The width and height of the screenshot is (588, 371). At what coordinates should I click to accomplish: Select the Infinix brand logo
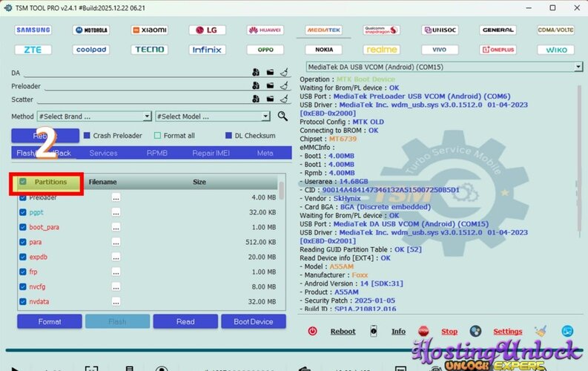207,50
